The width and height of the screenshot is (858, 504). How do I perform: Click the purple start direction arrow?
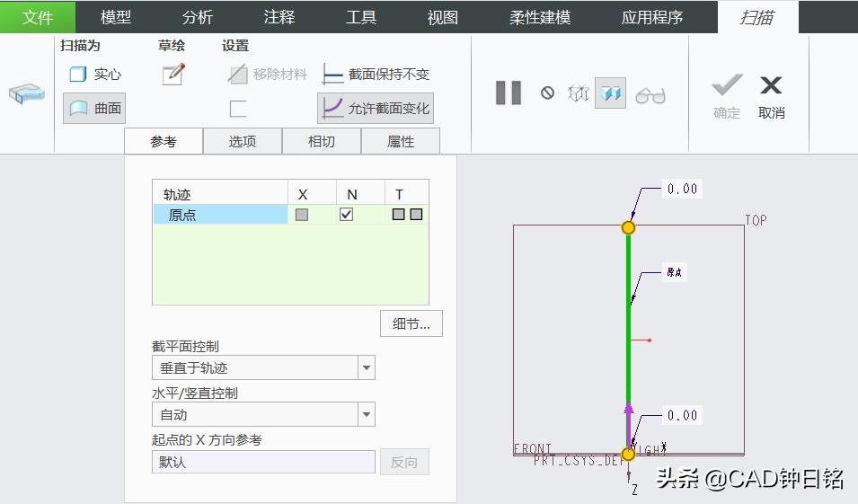click(629, 425)
